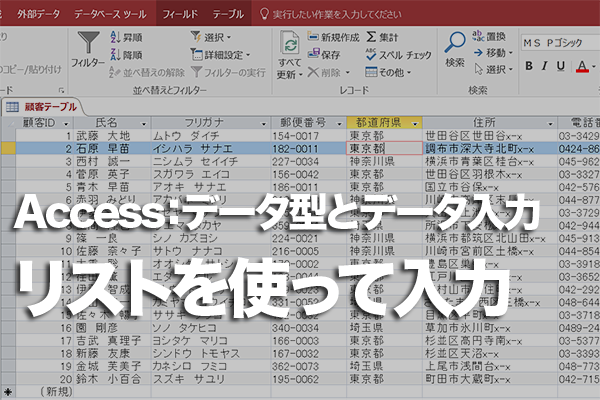
Task: Click the 検索 magnifier icon
Action: (x=455, y=49)
